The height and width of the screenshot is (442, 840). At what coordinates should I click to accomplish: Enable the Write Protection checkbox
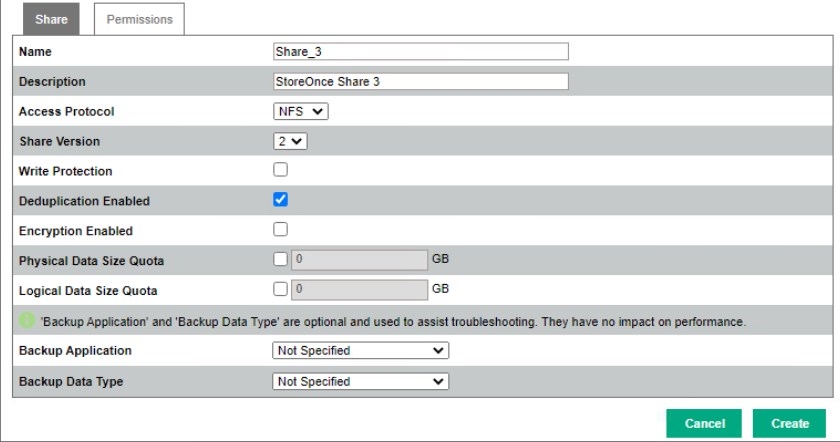click(x=281, y=170)
